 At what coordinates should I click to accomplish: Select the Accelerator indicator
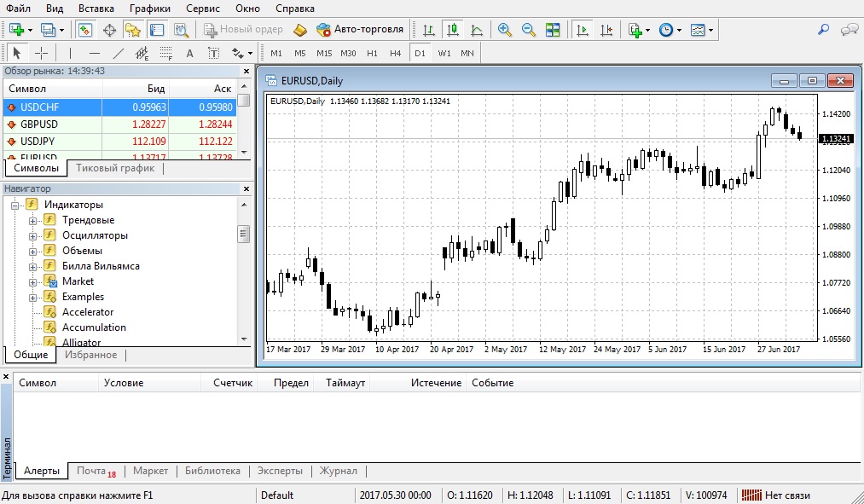pos(88,312)
